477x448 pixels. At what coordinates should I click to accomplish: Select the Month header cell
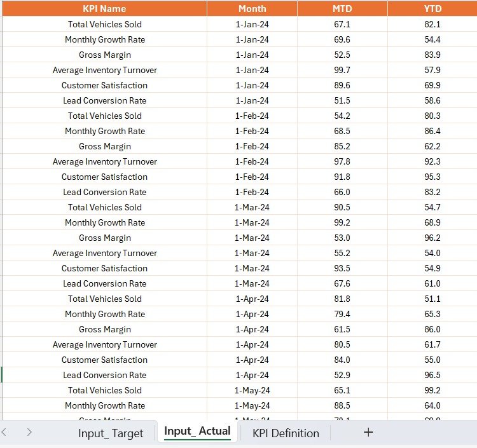click(x=252, y=9)
